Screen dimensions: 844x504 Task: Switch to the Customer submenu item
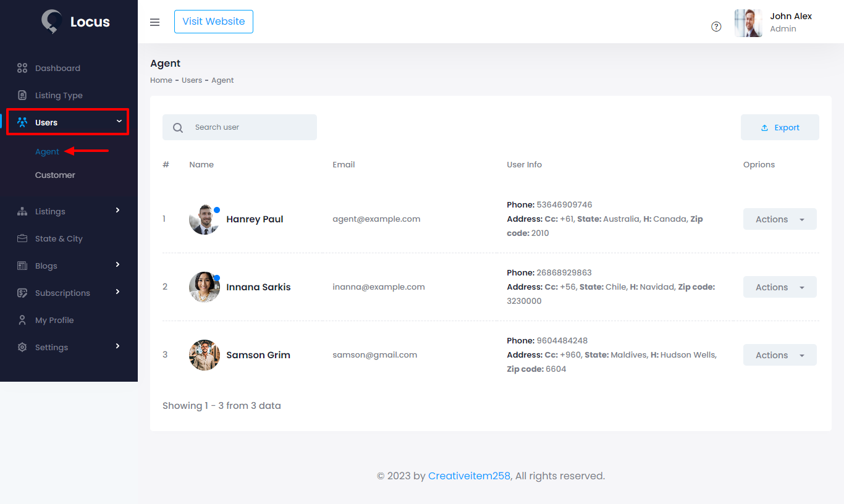55,175
